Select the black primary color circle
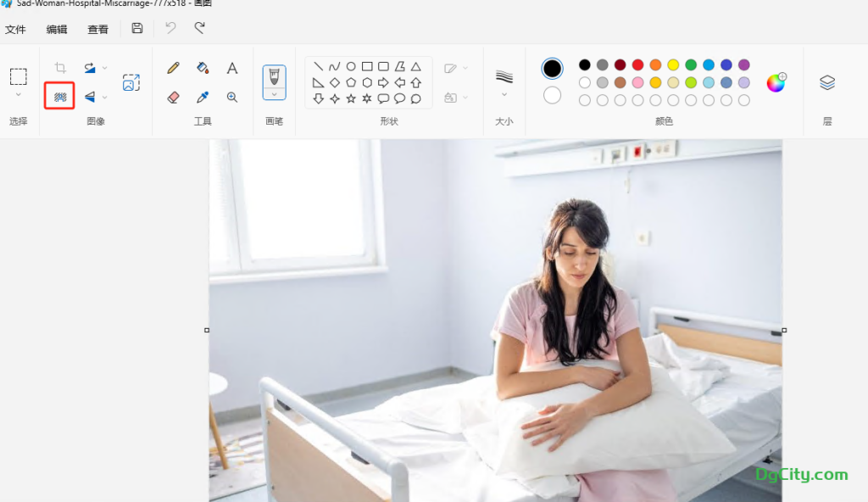 coord(553,69)
